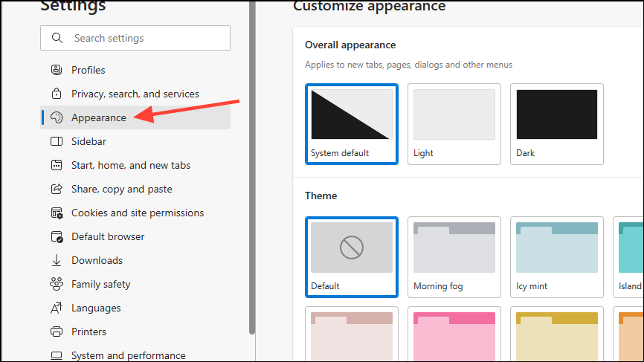Go to Default browser settings
This screenshot has width=644, height=362.
click(135, 236)
